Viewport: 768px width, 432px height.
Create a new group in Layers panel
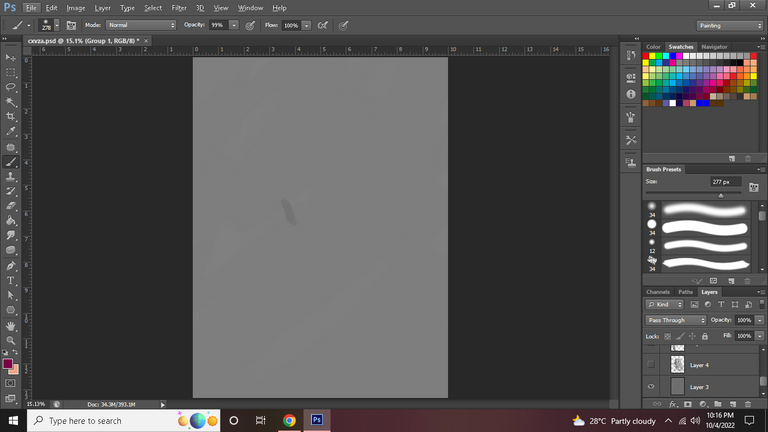pos(718,404)
